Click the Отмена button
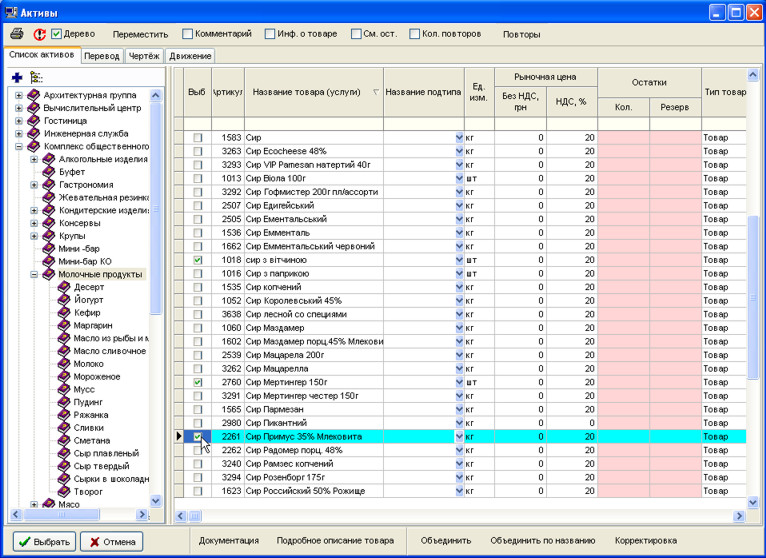 point(111,541)
